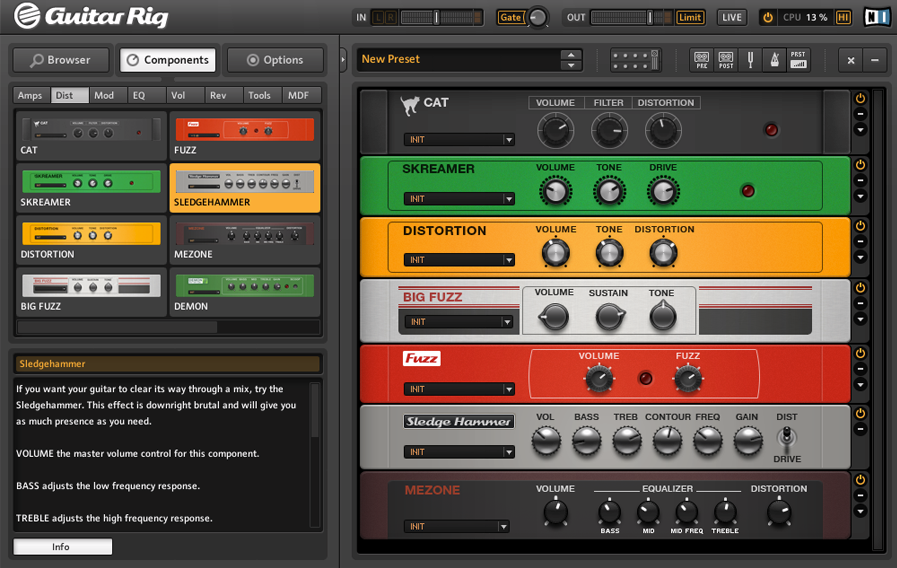Select the FUZZ component thumbnail

pyautogui.click(x=244, y=136)
